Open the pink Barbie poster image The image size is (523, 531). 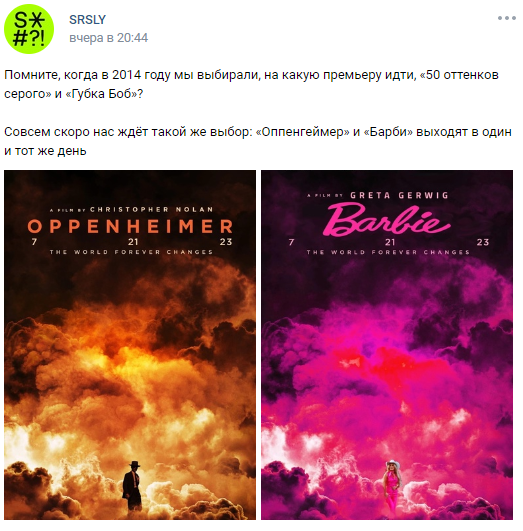[x=387, y=345]
